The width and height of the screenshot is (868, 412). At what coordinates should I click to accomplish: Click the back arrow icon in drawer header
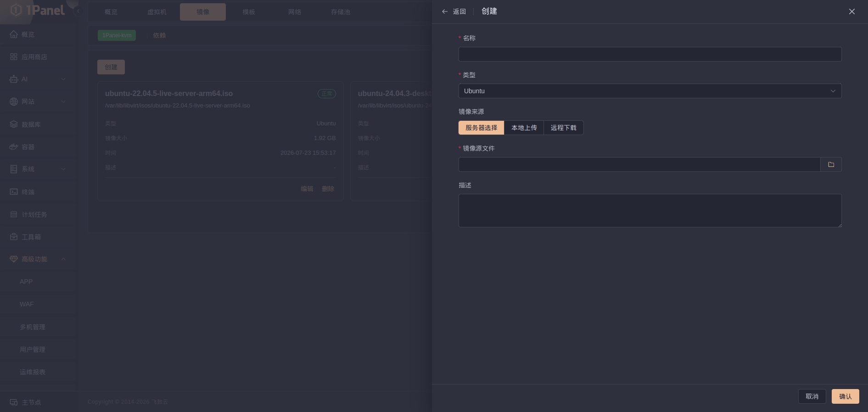(x=445, y=11)
